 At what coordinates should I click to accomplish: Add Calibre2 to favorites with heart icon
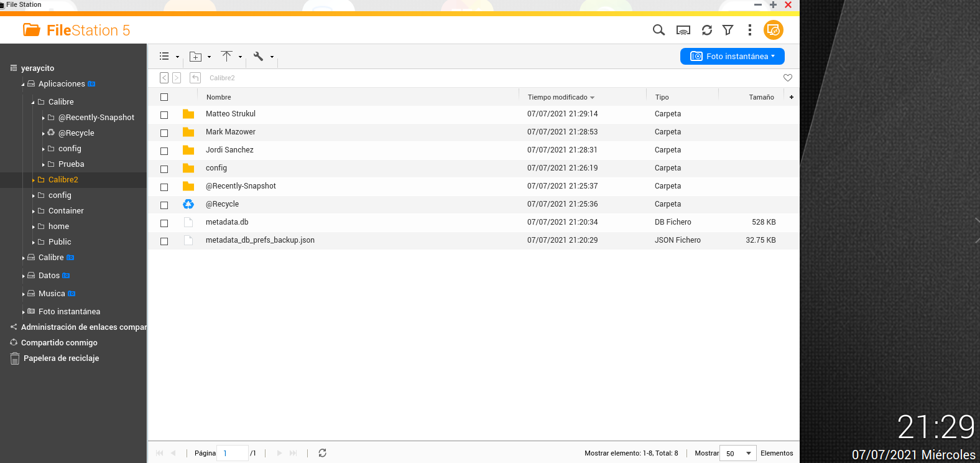tap(788, 78)
